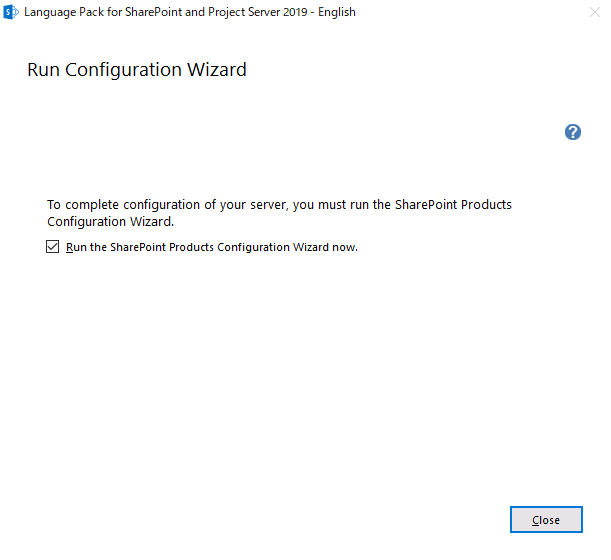Open system menu from SharePoint title icon
The width and height of the screenshot is (611, 560).
11,12
